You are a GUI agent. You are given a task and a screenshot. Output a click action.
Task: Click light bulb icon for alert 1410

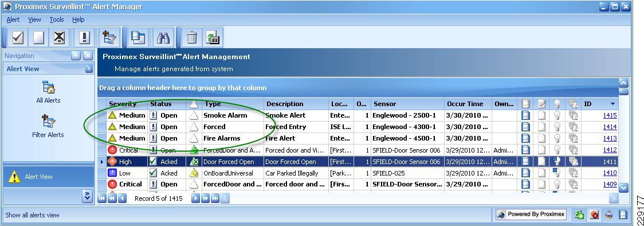click(557, 173)
